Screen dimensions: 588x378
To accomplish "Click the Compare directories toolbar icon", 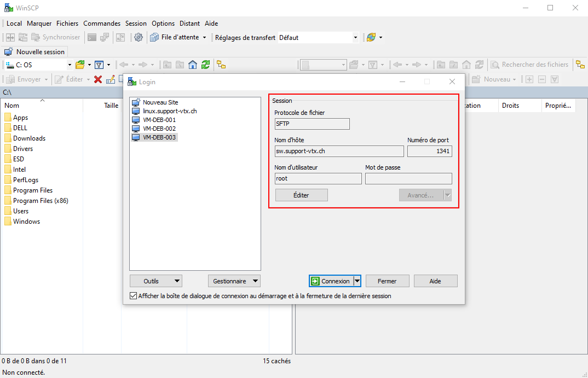I will [10, 37].
